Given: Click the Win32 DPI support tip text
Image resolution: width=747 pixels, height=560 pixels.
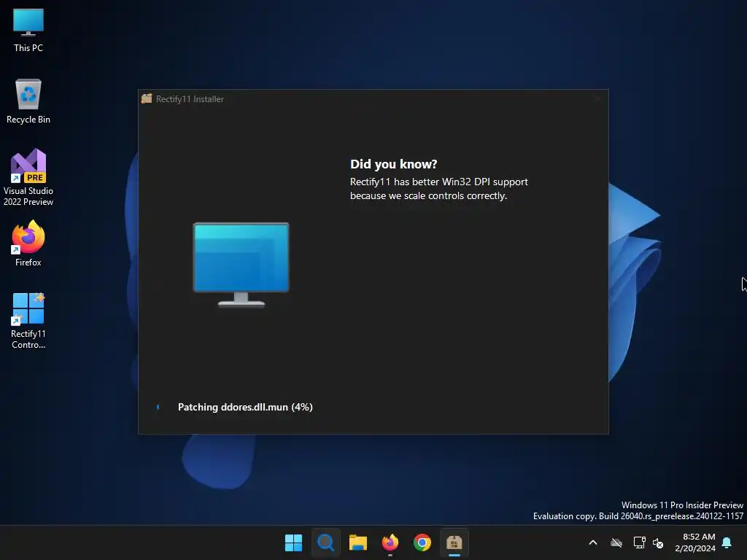Looking at the screenshot, I should 438,189.
